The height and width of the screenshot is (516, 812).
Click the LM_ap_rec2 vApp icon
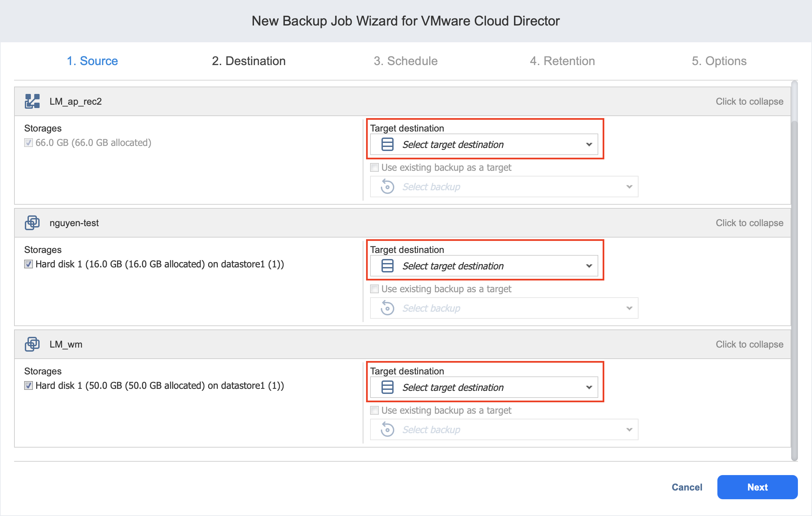pyautogui.click(x=32, y=101)
